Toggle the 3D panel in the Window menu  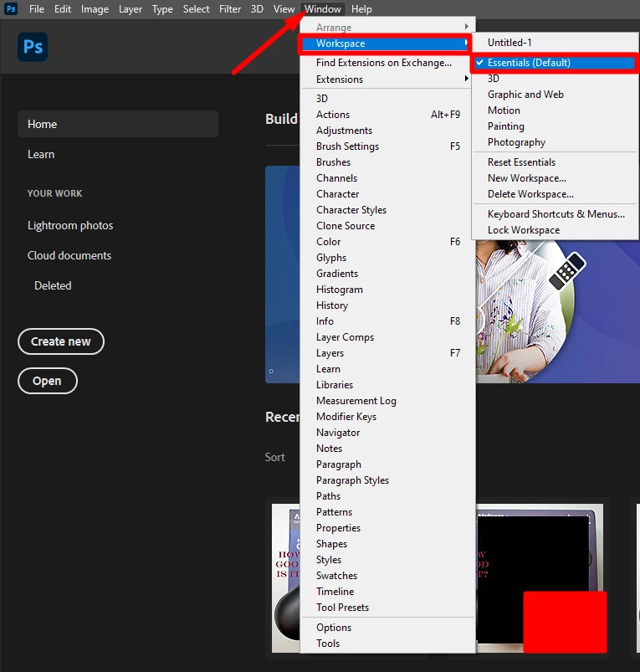[x=387, y=99]
